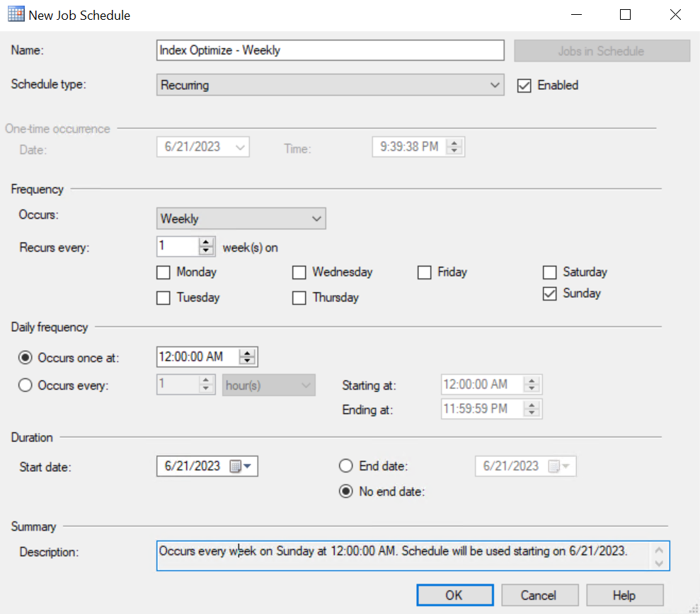
Task: Uncheck the Sunday checkbox
Action: tap(549, 294)
